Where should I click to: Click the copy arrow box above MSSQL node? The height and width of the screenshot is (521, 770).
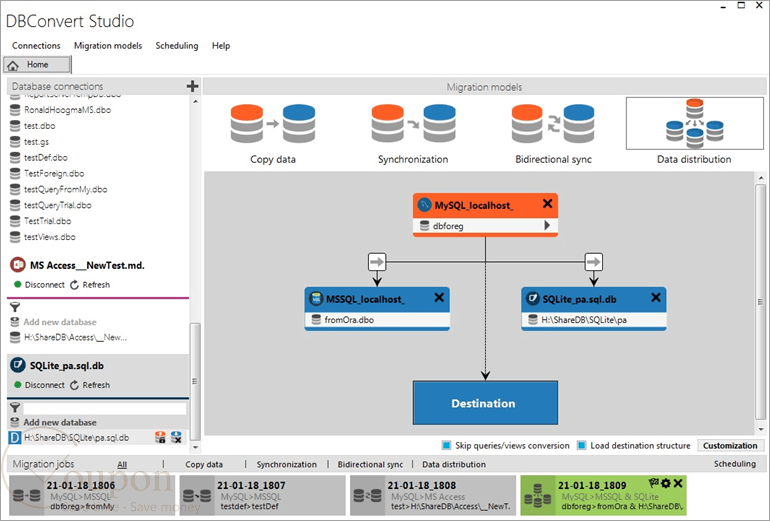point(377,262)
